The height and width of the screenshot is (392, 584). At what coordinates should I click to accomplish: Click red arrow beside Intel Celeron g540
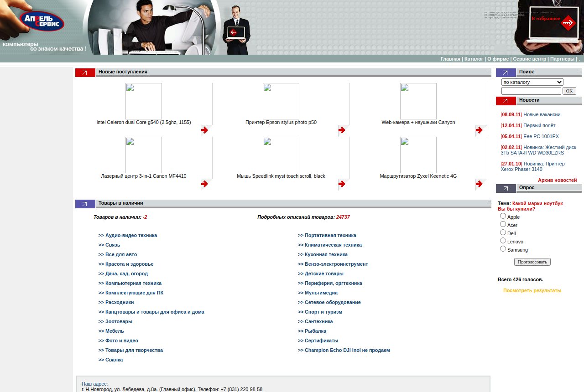[204, 130]
